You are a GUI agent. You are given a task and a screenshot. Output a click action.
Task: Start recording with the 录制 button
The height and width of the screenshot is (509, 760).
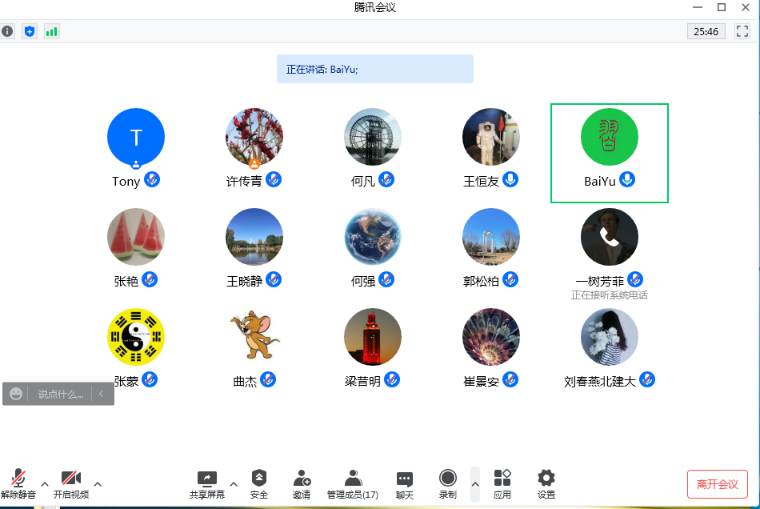coord(447,482)
